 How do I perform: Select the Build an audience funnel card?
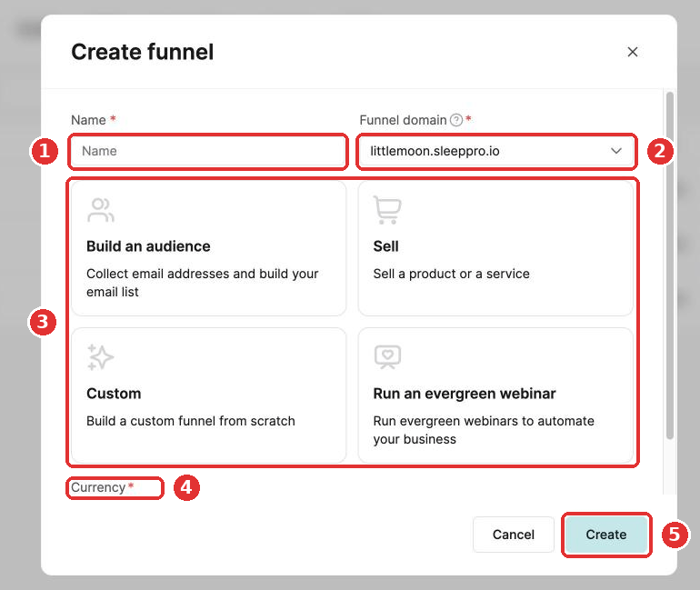[208, 248]
